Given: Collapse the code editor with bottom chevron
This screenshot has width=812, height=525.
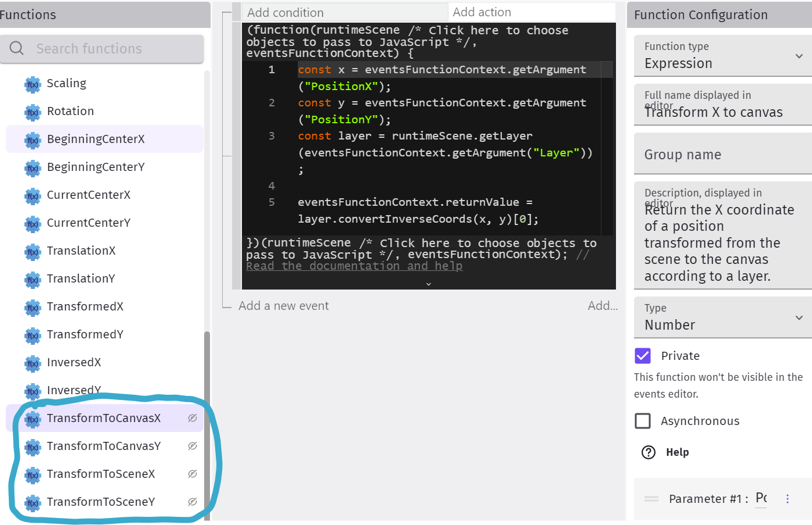Looking at the screenshot, I should [x=429, y=284].
